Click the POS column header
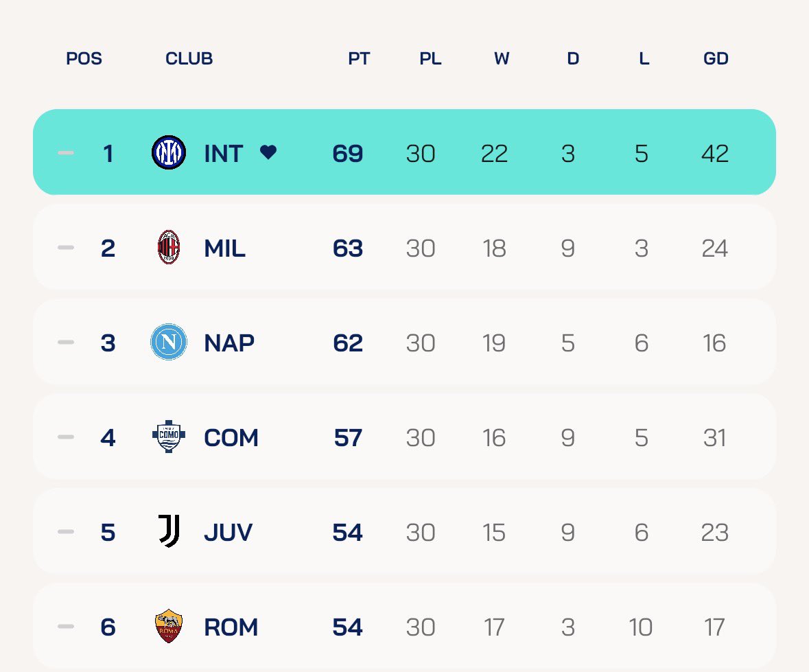Screen dimensions: 809x672 (84, 58)
